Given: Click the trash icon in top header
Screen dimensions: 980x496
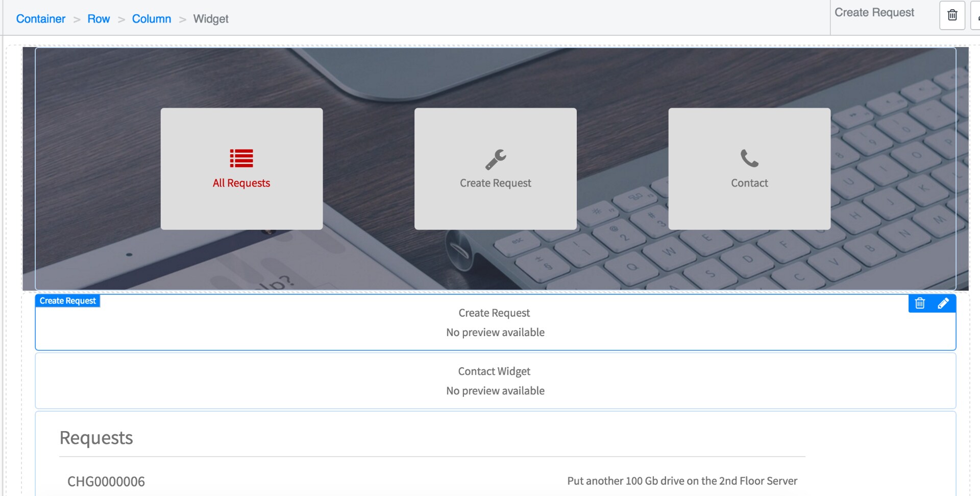Looking at the screenshot, I should tap(952, 15).
